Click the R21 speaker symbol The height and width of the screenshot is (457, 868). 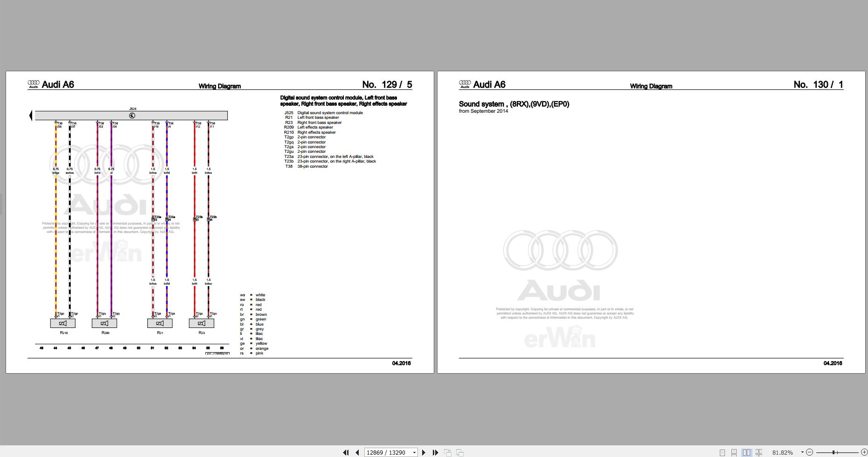pos(160,323)
